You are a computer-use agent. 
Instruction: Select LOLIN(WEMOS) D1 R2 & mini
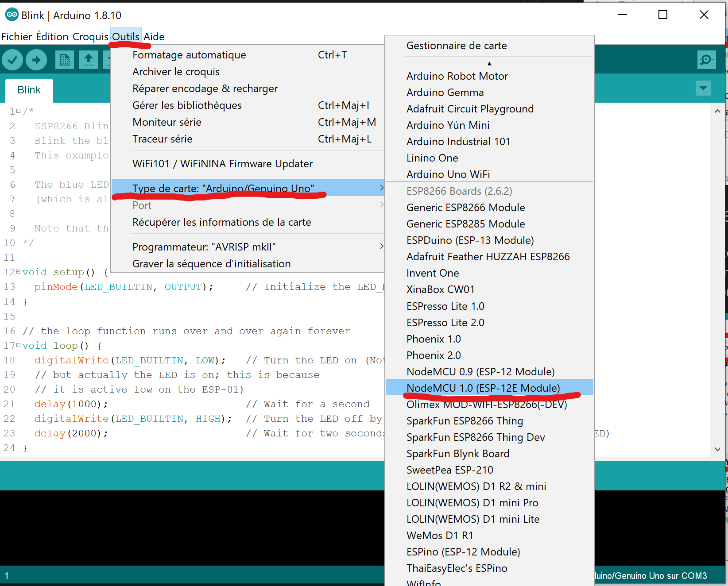click(x=489, y=486)
